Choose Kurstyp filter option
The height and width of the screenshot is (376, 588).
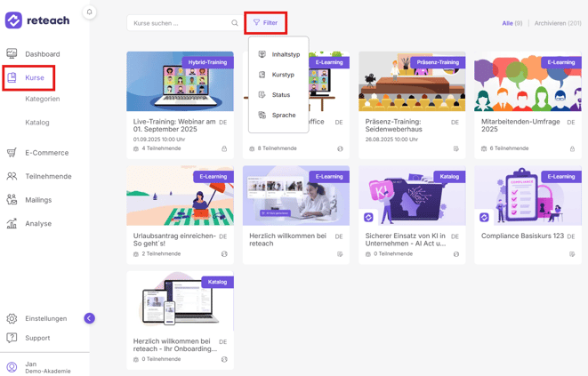(283, 75)
